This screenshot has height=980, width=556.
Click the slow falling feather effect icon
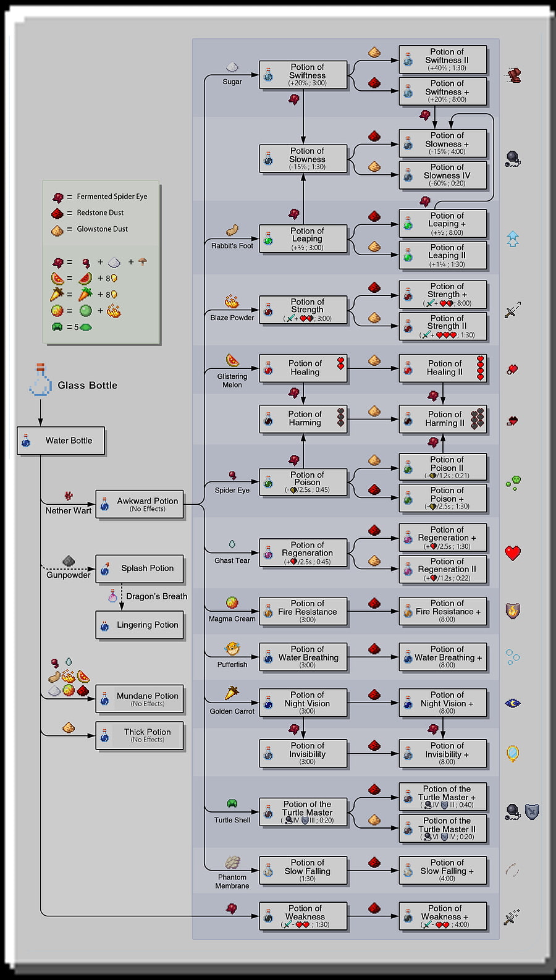click(513, 871)
